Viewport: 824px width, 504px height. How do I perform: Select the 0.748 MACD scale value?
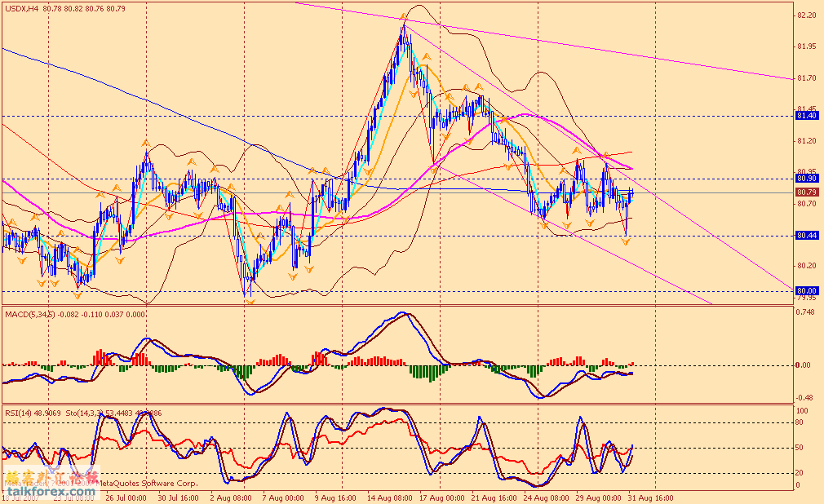[x=807, y=312]
